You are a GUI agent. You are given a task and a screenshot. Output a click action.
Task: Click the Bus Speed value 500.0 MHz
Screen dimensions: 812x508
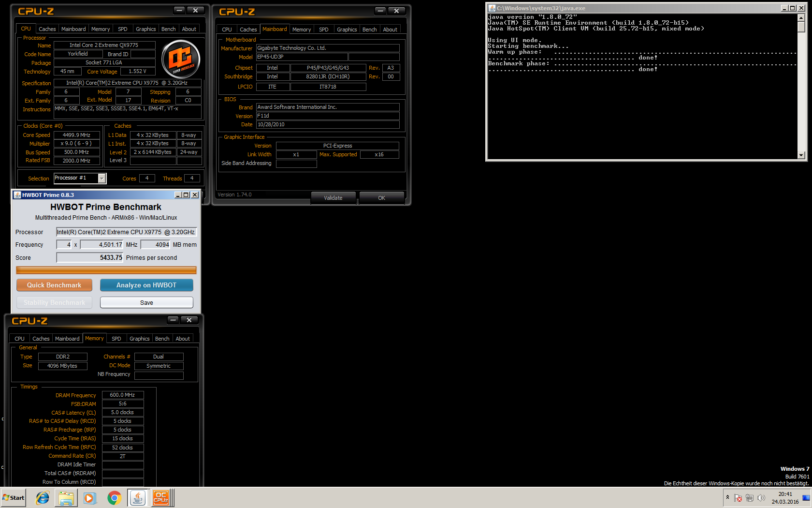tap(77, 152)
